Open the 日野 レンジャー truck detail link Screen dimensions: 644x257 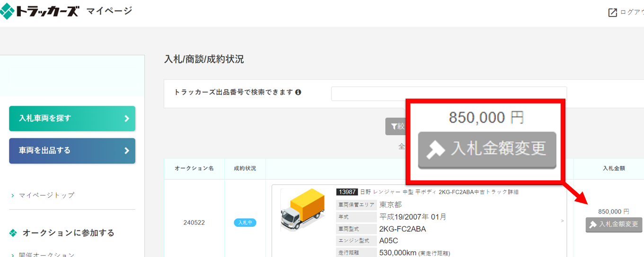click(439, 192)
